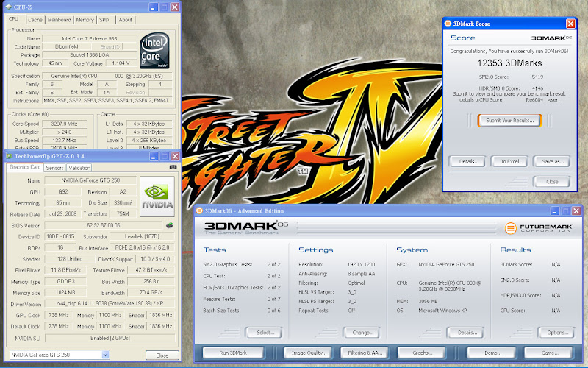Click the GPU-Z title bar icon
This screenshot has height=368, width=588.
[10, 156]
